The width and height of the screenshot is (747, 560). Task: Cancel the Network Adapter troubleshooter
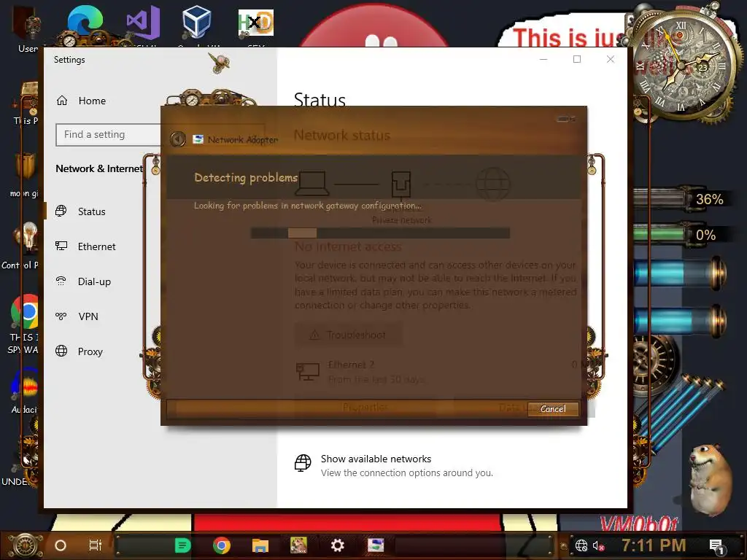pos(553,409)
